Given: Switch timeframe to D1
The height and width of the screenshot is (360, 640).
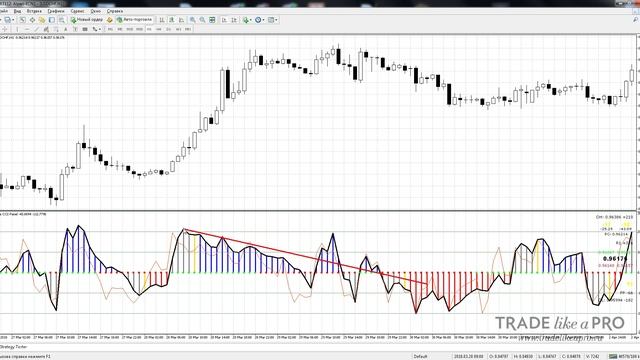Looking at the screenshot, I should 169,29.
